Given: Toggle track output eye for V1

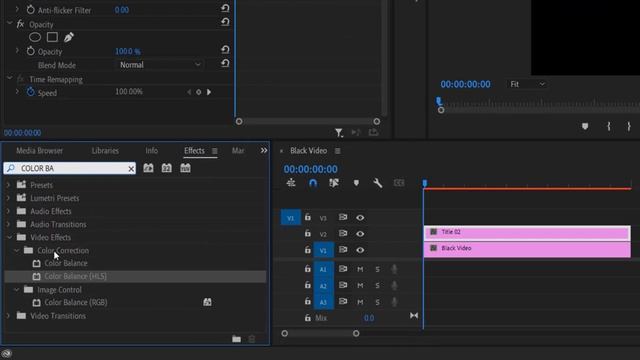Looking at the screenshot, I should (x=360, y=250).
